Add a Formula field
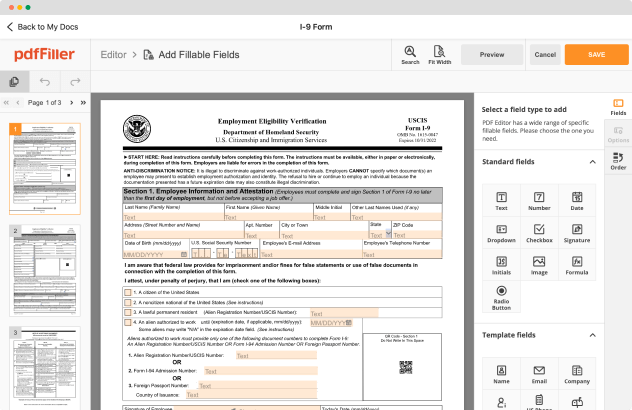This screenshot has height=410, width=632. tap(577, 265)
